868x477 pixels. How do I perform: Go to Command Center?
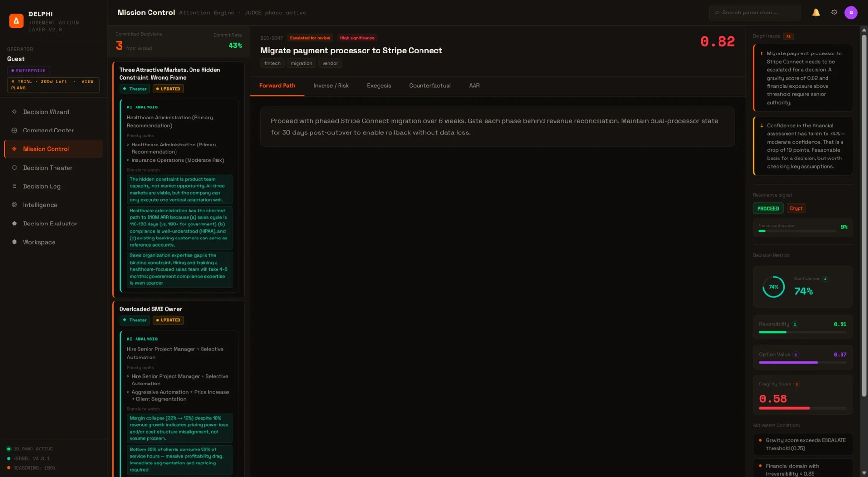coord(53,131)
